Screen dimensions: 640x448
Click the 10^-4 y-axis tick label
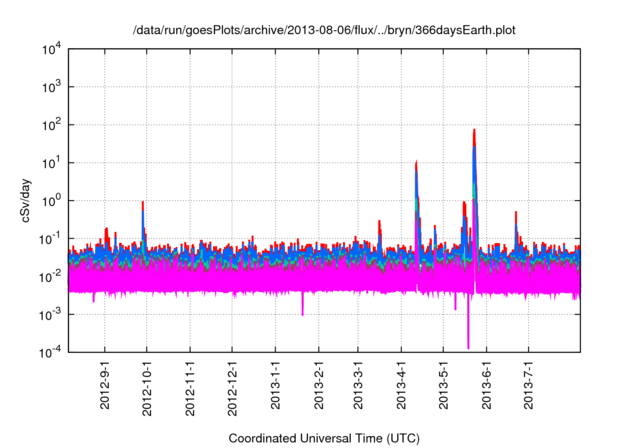(51, 351)
